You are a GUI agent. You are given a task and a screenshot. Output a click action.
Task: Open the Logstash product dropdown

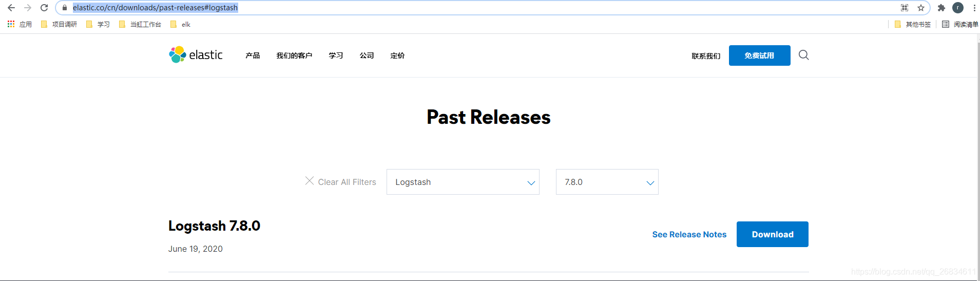click(463, 182)
